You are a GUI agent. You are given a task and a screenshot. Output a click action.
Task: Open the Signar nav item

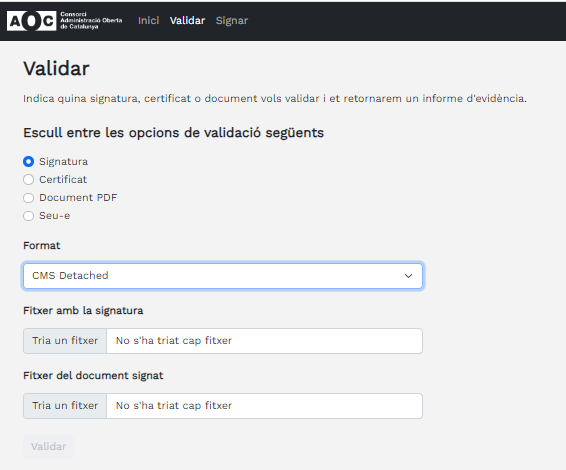point(232,21)
